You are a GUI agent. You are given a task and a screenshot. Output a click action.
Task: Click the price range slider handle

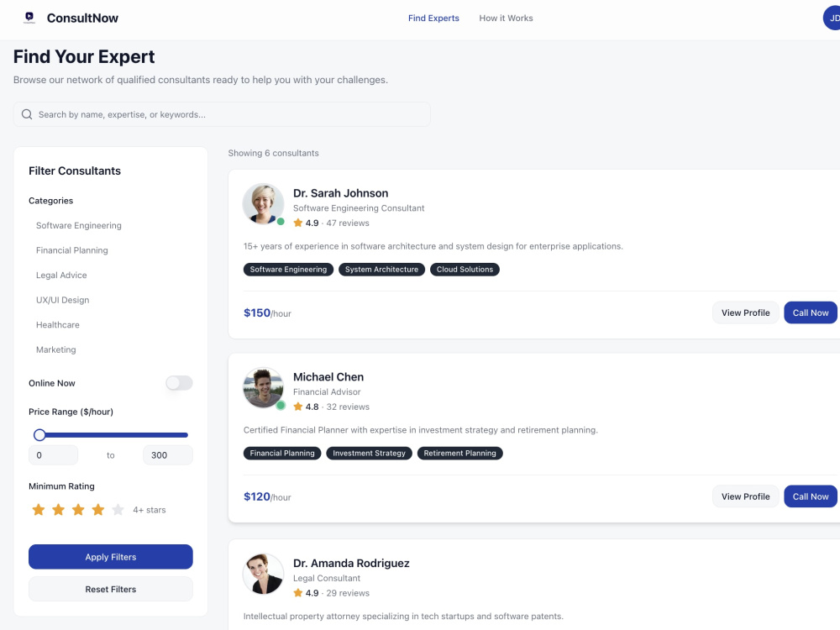point(39,435)
